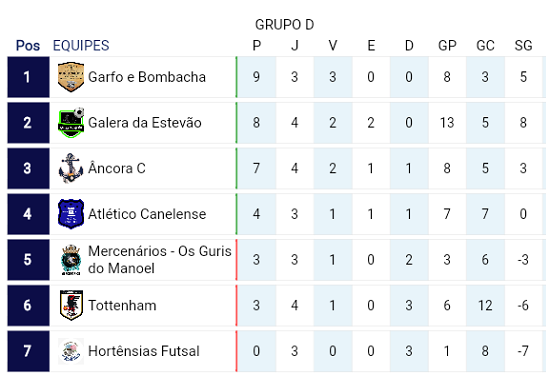Click the Pos column header
Screen dimensions: 546x376
pyautogui.click(x=28, y=46)
